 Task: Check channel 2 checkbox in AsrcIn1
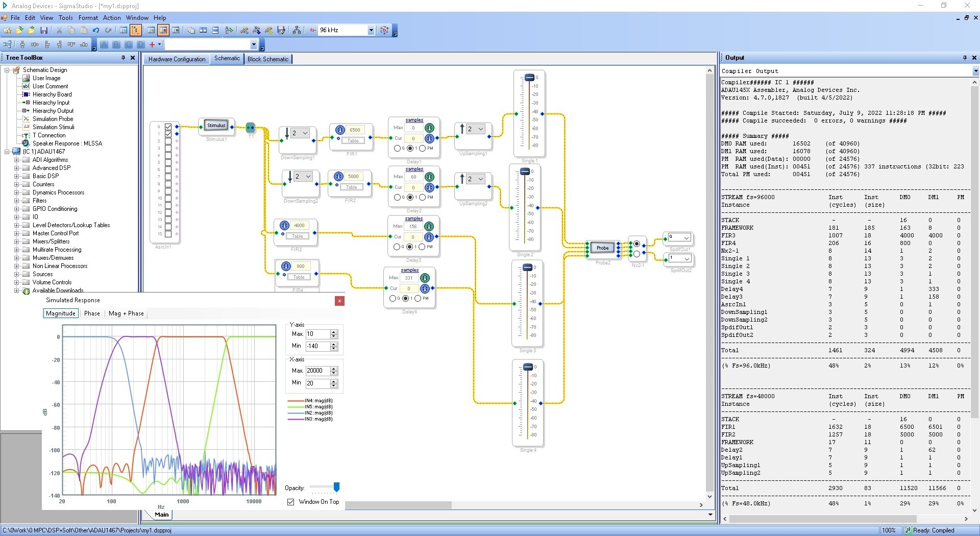click(168, 141)
